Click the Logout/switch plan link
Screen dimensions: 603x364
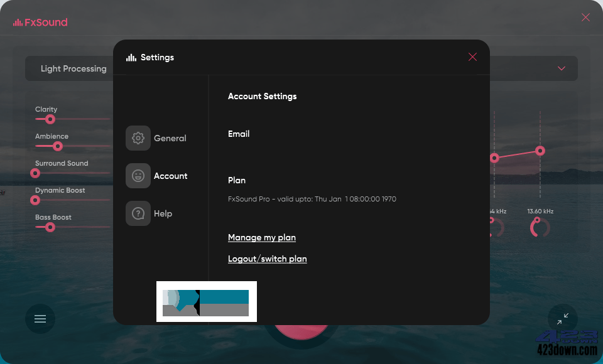pyautogui.click(x=268, y=259)
